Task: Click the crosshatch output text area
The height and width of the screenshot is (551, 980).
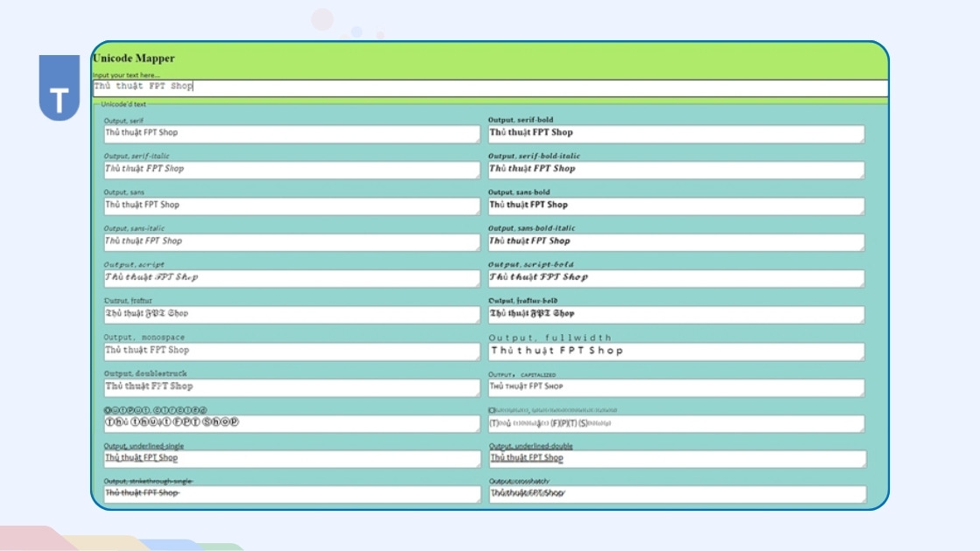Action: coord(675,494)
